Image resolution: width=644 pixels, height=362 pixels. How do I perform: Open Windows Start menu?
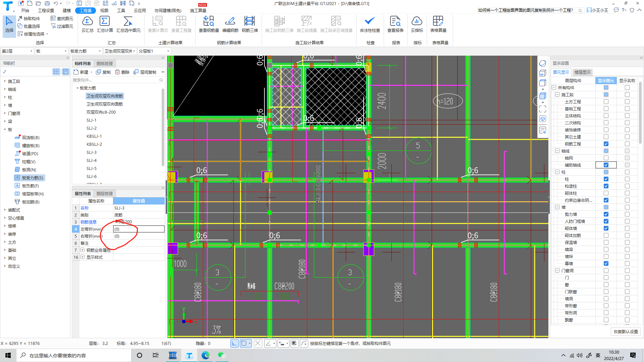(x=8, y=355)
